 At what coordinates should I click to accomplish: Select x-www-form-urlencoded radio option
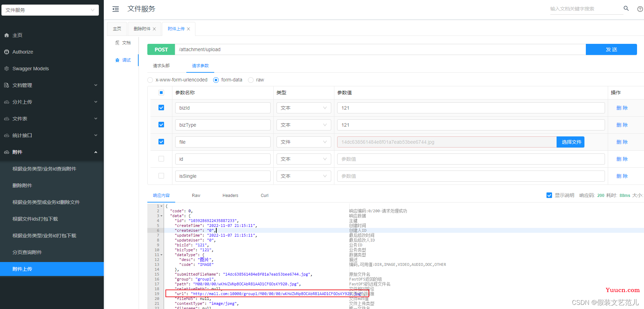tap(150, 80)
